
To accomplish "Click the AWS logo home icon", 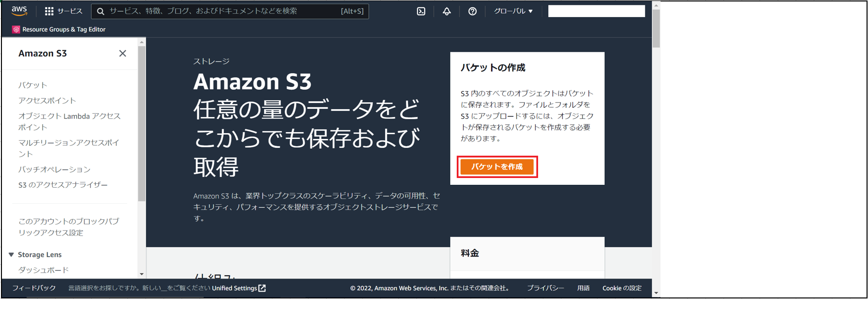I will (20, 11).
